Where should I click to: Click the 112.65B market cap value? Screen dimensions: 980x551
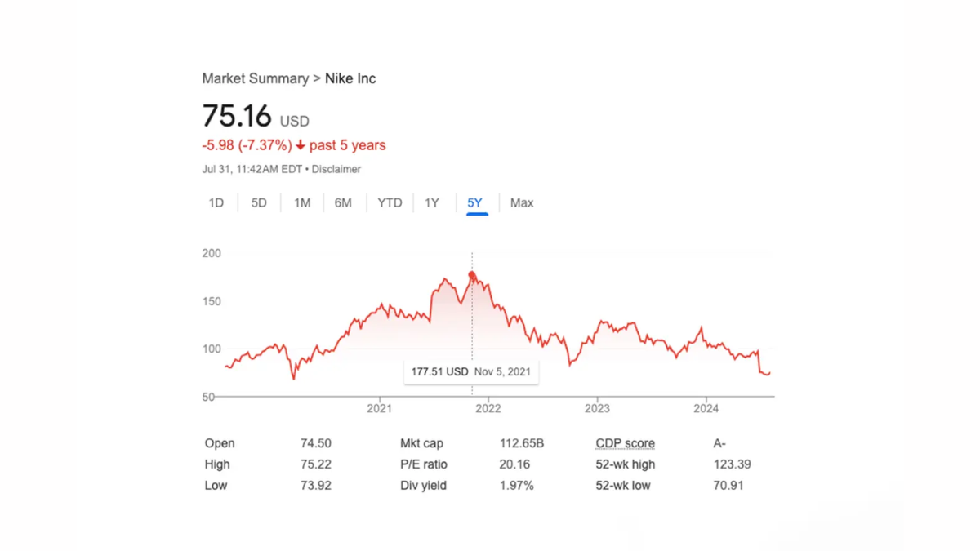pyautogui.click(x=522, y=444)
